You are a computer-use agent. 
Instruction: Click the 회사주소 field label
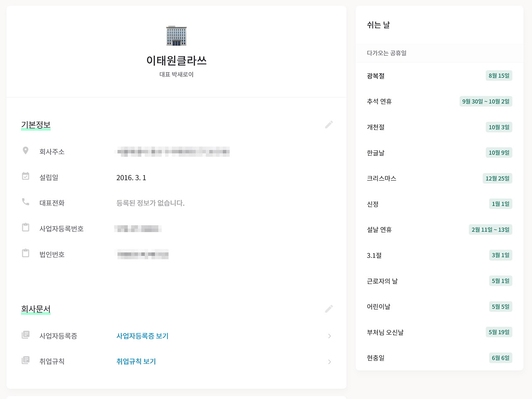click(52, 152)
